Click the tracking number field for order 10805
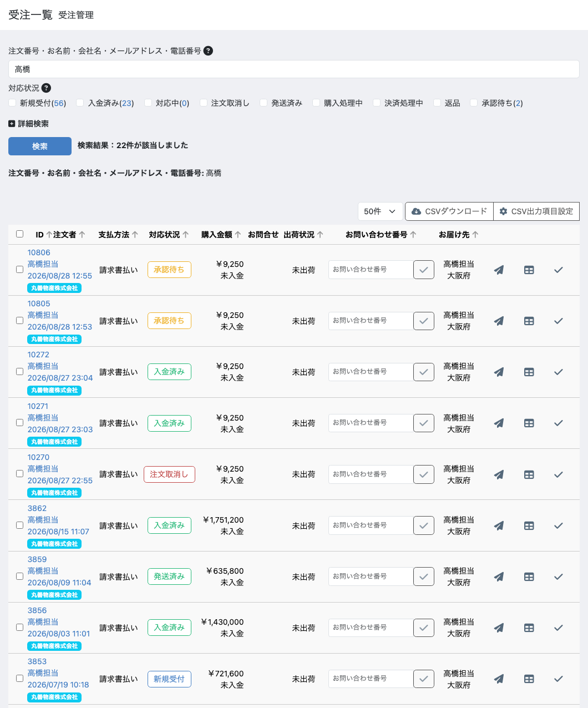The height and width of the screenshot is (708, 588). pyautogui.click(x=371, y=321)
